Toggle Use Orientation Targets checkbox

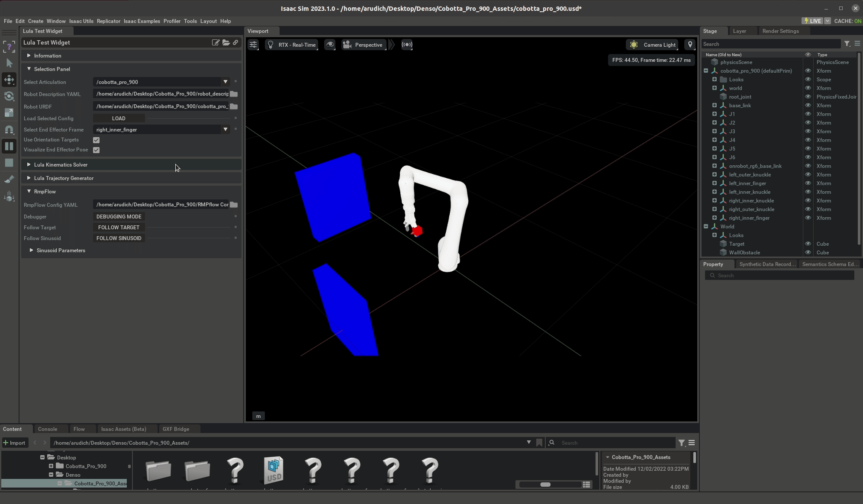click(x=96, y=140)
